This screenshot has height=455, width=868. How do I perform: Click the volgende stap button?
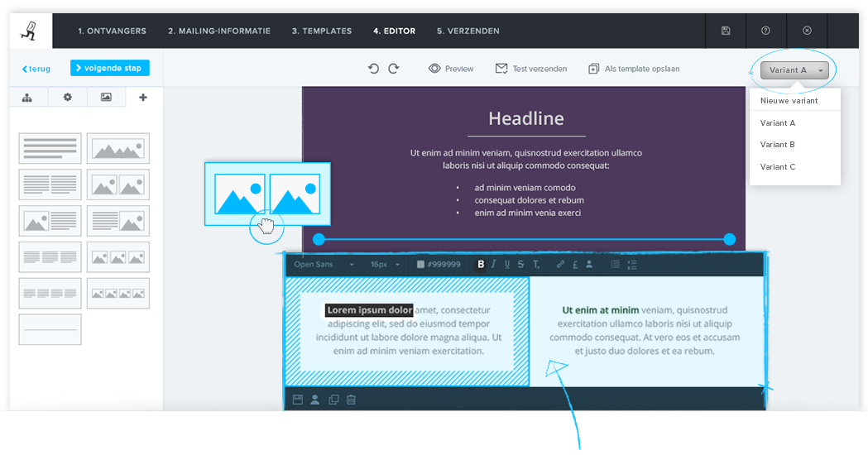tap(110, 68)
